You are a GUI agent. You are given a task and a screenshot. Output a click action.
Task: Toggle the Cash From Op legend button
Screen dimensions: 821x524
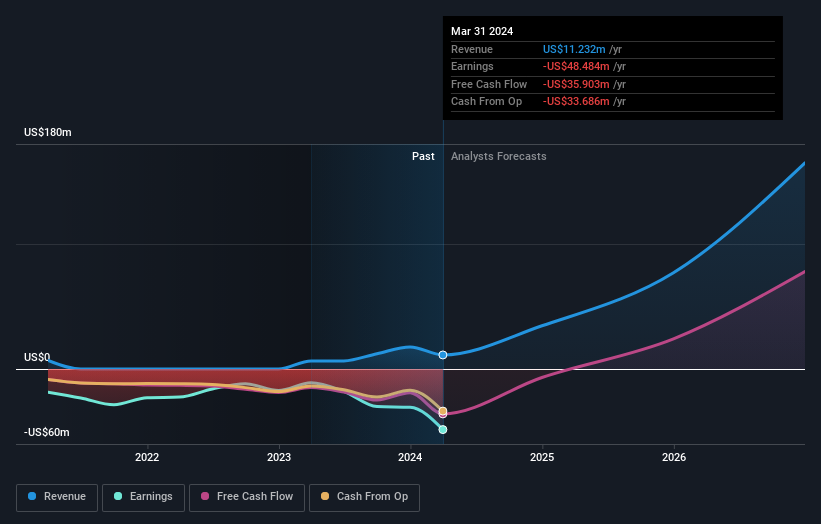pyautogui.click(x=364, y=497)
